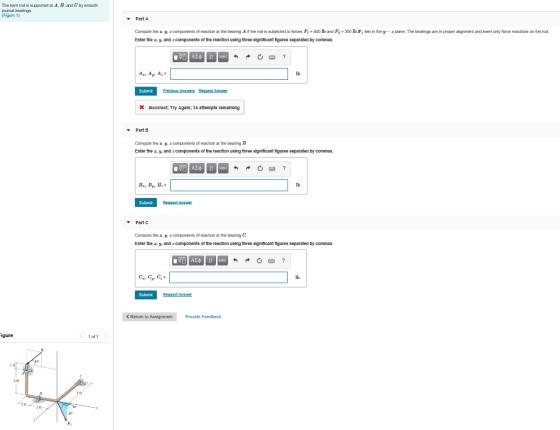Submit the Part A answer
This screenshot has width=560, height=430.
[x=146, y=91]
